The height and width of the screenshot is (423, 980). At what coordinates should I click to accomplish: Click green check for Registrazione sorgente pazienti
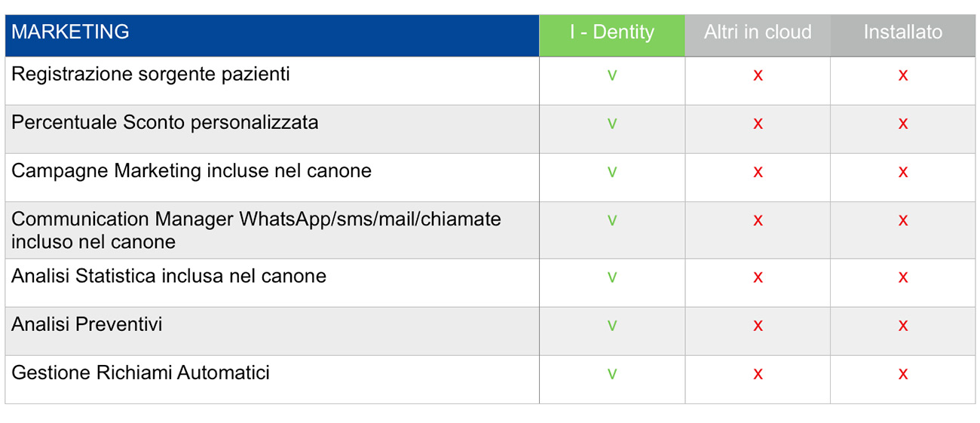[612, 75]
